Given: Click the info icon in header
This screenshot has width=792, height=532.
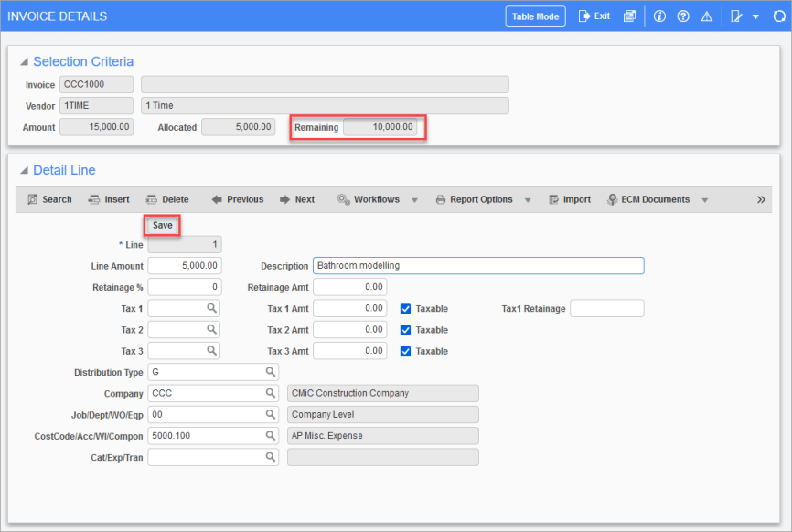Looking at the screenshot, I should pyautogui.click(x=659, y=16).
